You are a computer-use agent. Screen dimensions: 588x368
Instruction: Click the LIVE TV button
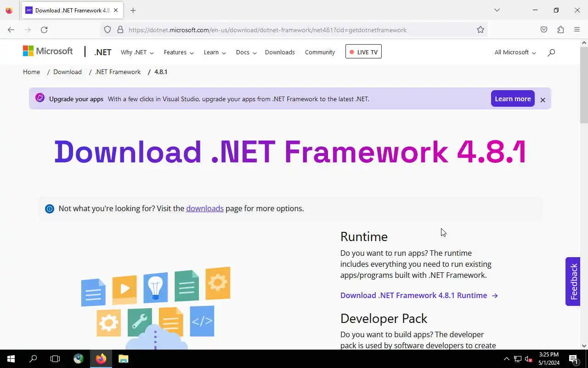coord(363,52)
